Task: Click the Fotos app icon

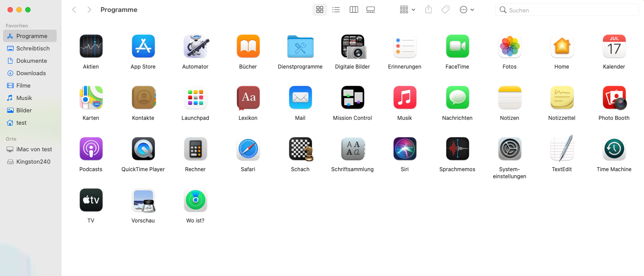Action: [x=509, y=46]
